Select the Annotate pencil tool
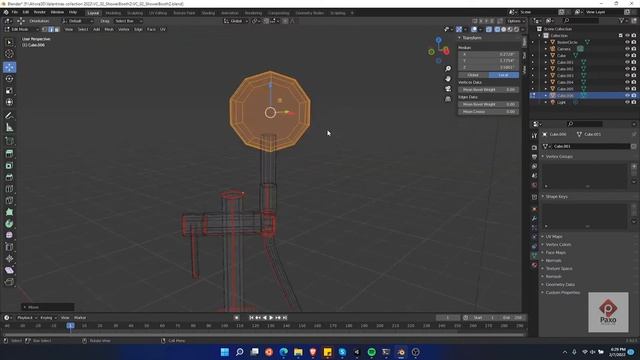Viewport: 640px width, 360px height. pos(9,116)
